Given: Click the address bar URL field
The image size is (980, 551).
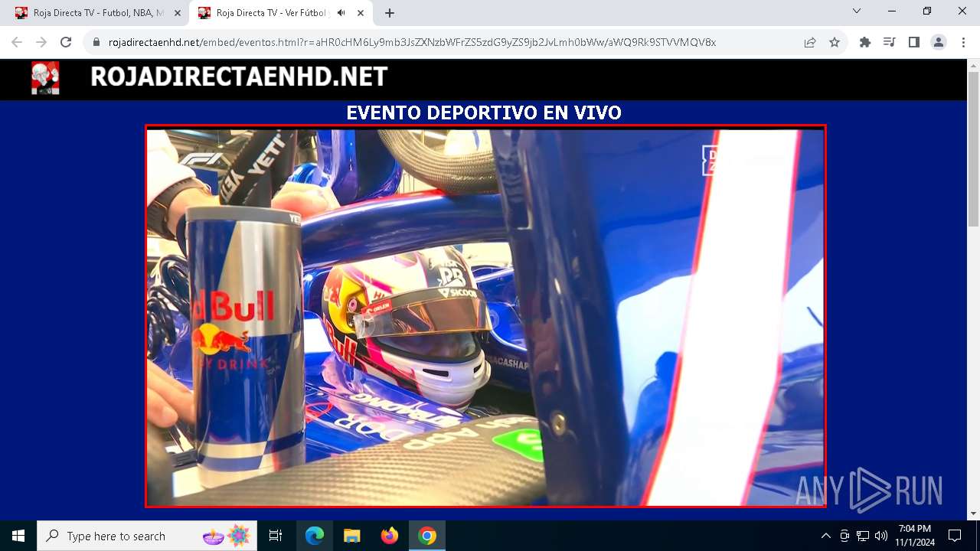Looking at the screenshot, I should pyautogui.click(x=412, y=42).
